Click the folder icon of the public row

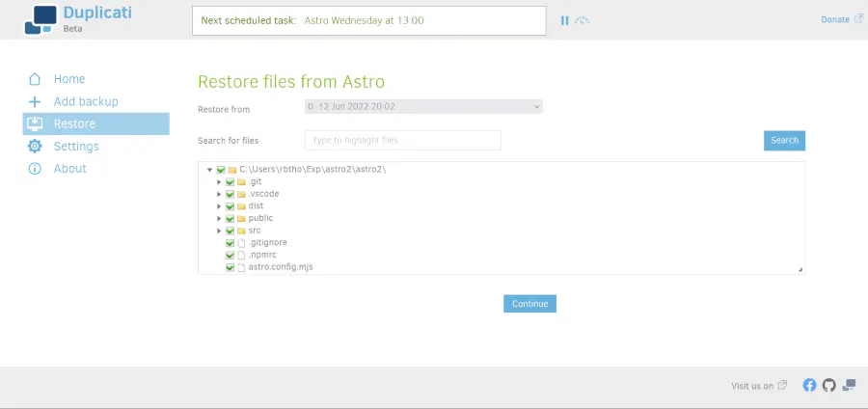(241, 219)
